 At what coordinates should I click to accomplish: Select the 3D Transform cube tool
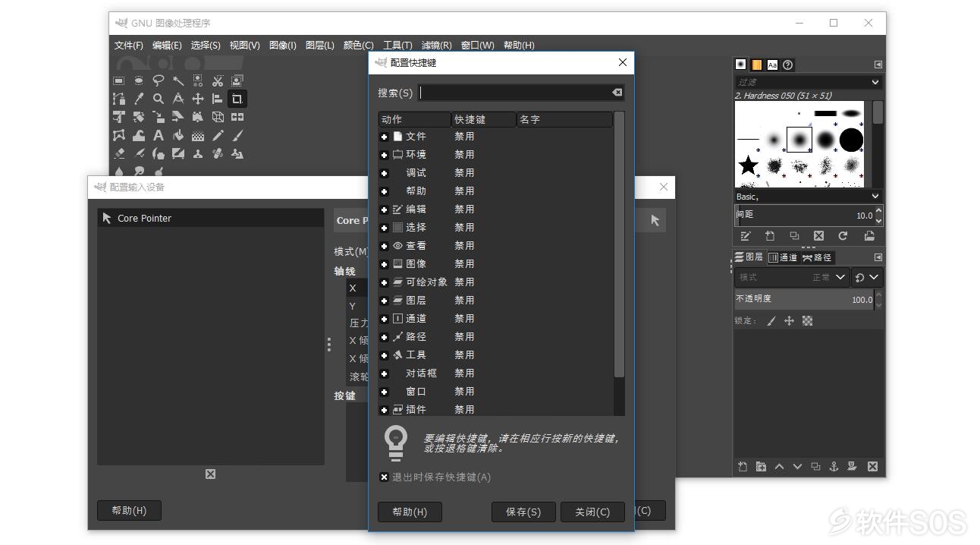(218, 117)
